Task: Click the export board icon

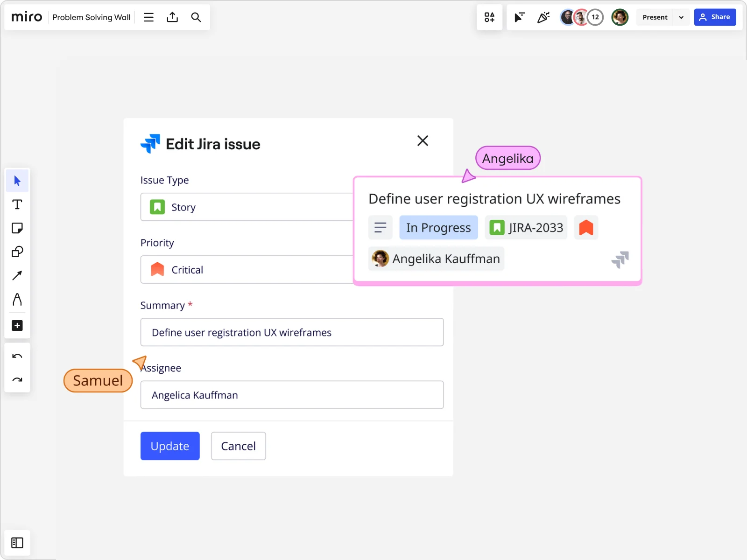Action: click(172, 17)
